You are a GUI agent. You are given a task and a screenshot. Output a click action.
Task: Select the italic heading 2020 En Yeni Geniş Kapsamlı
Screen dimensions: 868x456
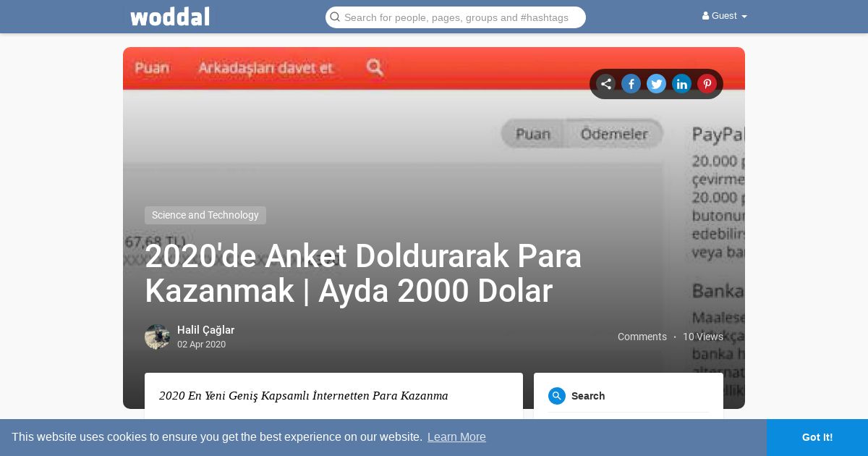304,396
